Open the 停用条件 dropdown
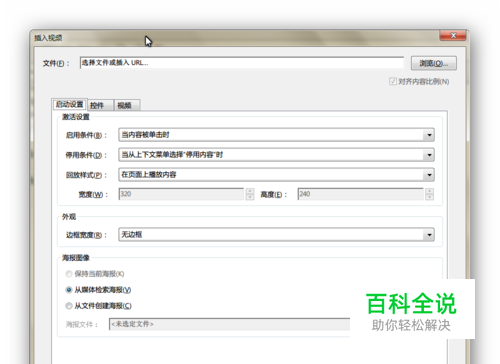Screen dimensions: 500x364 click(x=276, y=155)
